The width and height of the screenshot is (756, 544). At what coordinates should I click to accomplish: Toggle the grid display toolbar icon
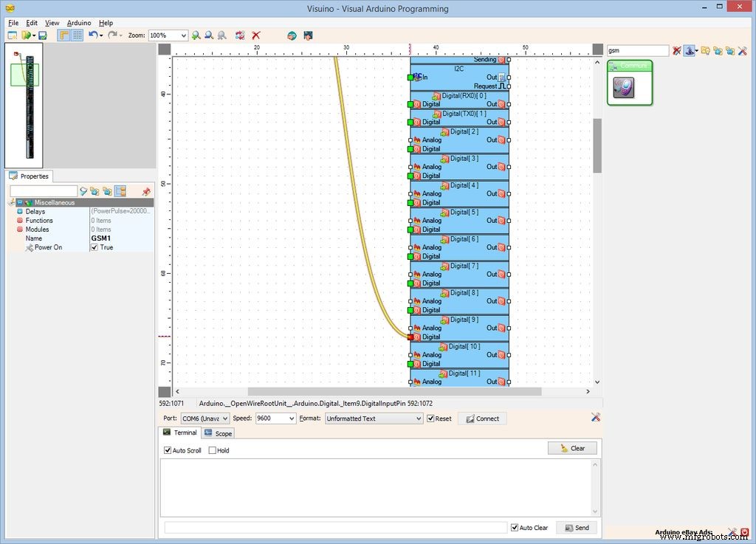(77, 35)
